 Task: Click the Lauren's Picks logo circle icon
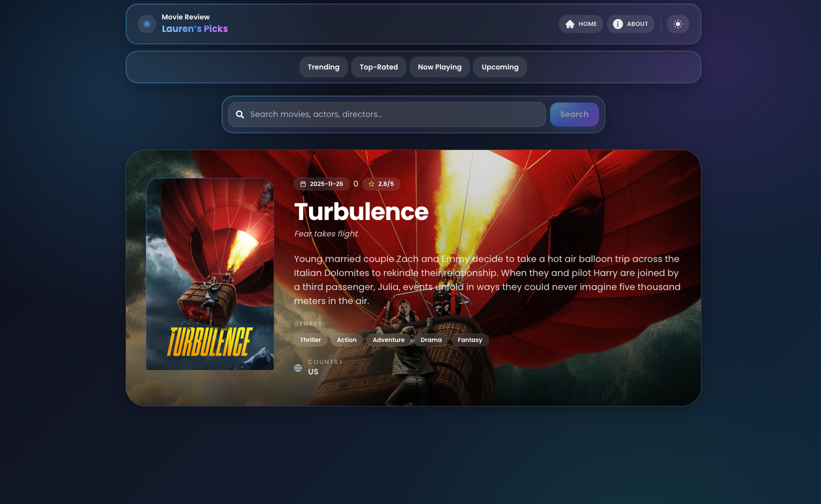click(x=146, y=24)
